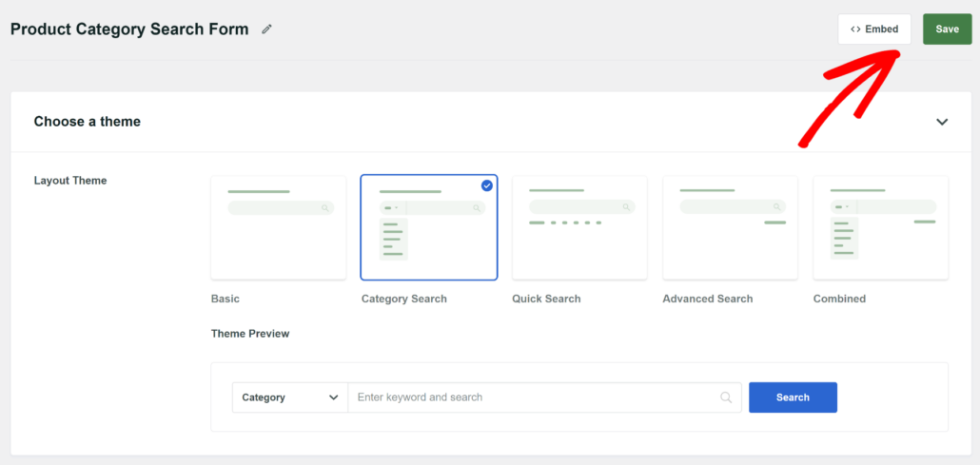Focus the keyword search input field
Image resolution: width=980 pixels, height=465 pixels.
[x=544, y=397]
